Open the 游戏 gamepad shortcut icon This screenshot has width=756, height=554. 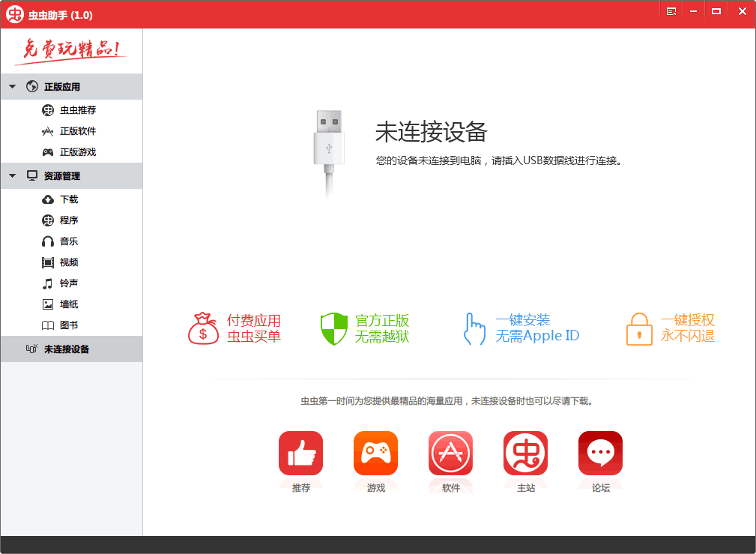coord(375,453)
